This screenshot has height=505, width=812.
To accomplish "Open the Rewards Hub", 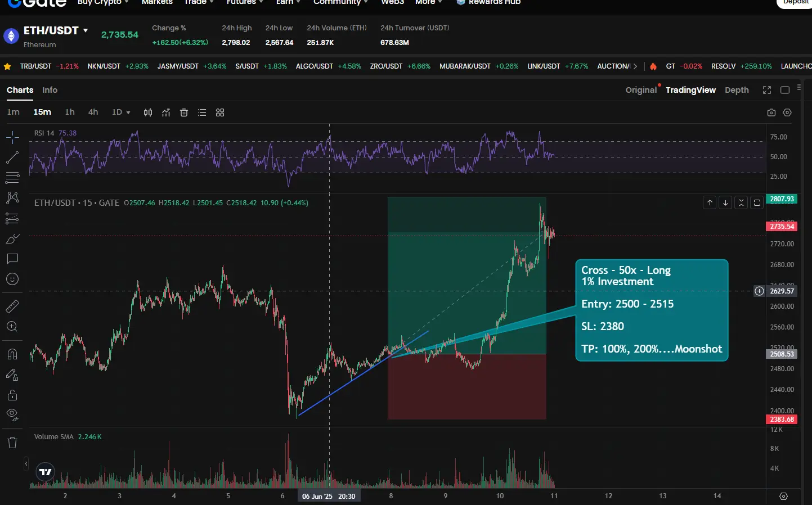I will [488, 2].
